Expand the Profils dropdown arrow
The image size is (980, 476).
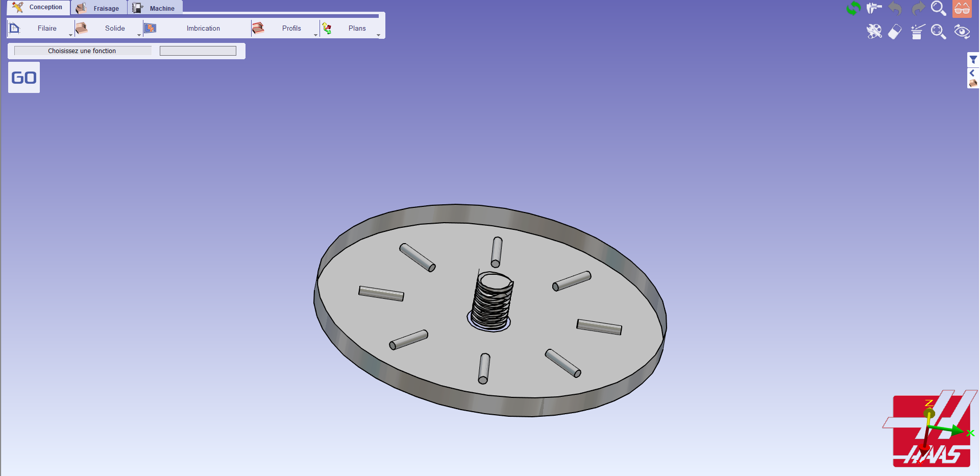click(315, 35)
